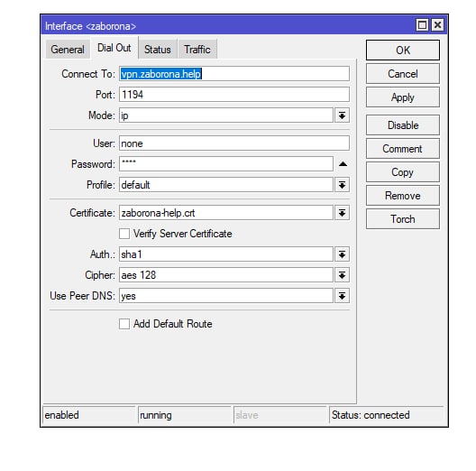
Task: Click the Cancel button
Action: [x=403, y=74]
